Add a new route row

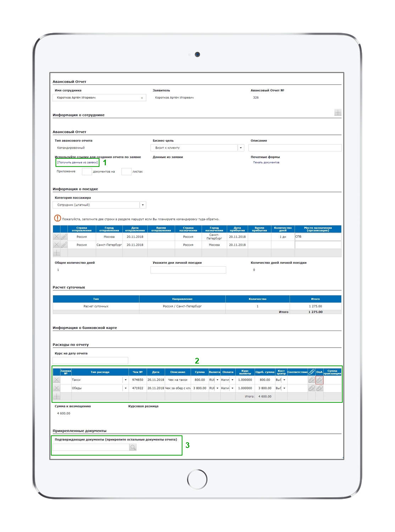click(56, 253)
